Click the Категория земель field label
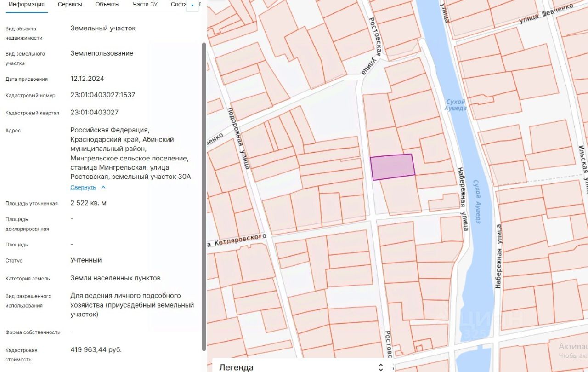Image resolution: width=588 pixels, height=372 pixels. (28, 279)
